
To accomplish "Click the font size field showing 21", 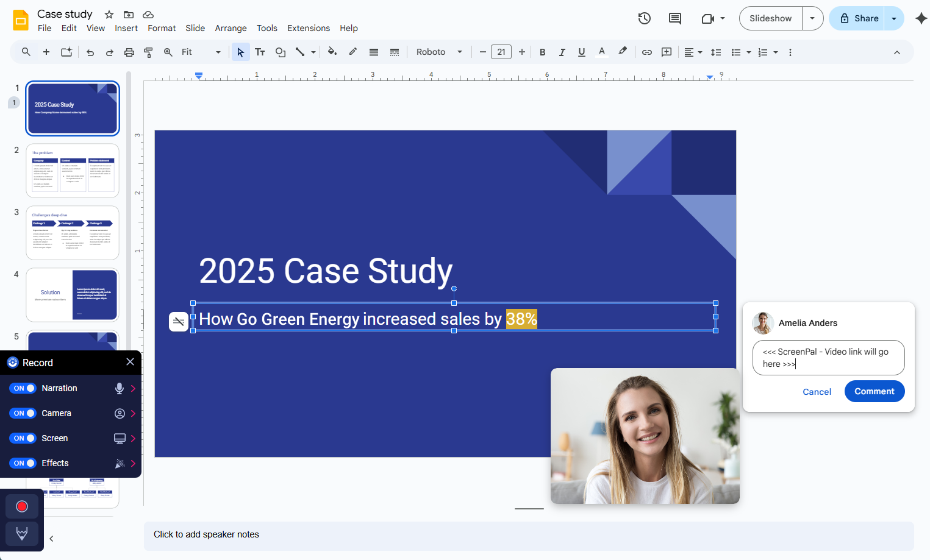I will [x=501, y=52].
